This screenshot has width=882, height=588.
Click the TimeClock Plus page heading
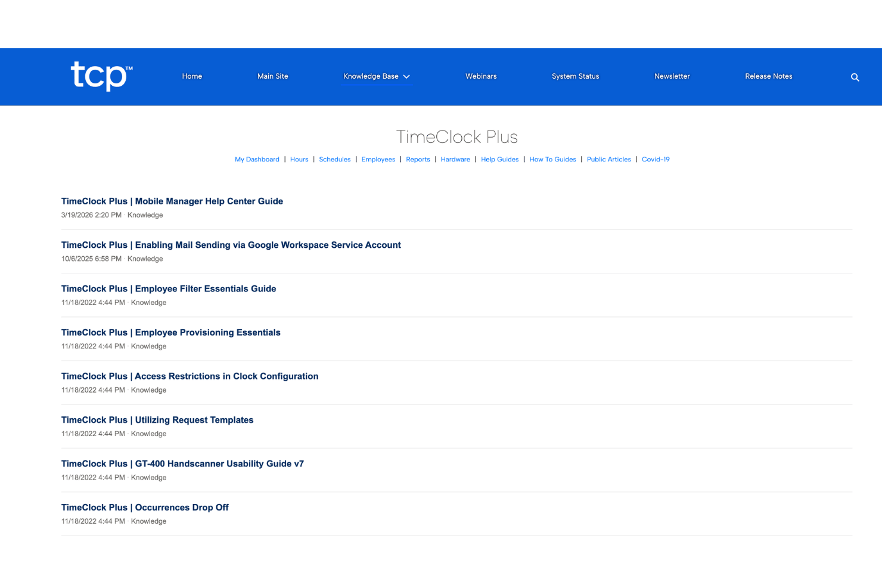pyautogui.click(x=457, y=137)
